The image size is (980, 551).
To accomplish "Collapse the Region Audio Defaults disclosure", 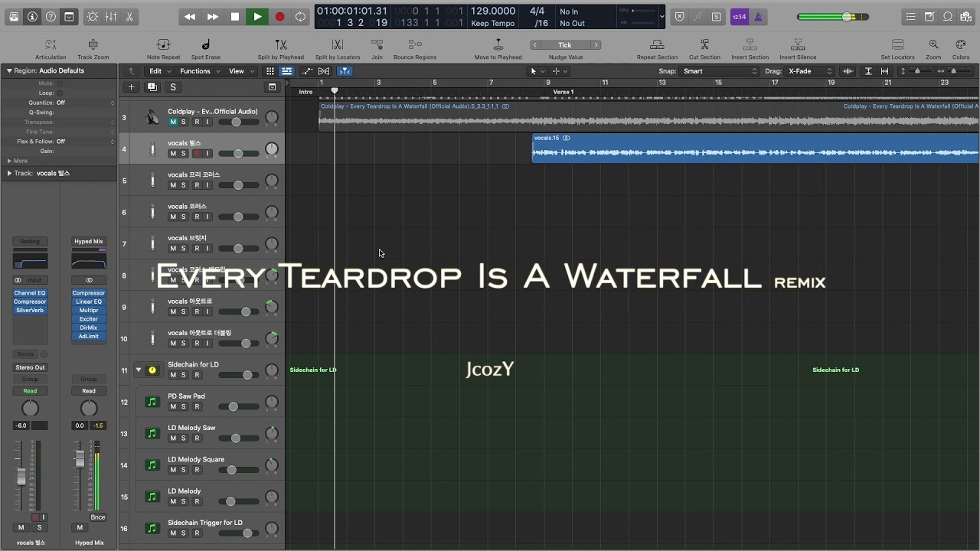I will click(9, 70).
